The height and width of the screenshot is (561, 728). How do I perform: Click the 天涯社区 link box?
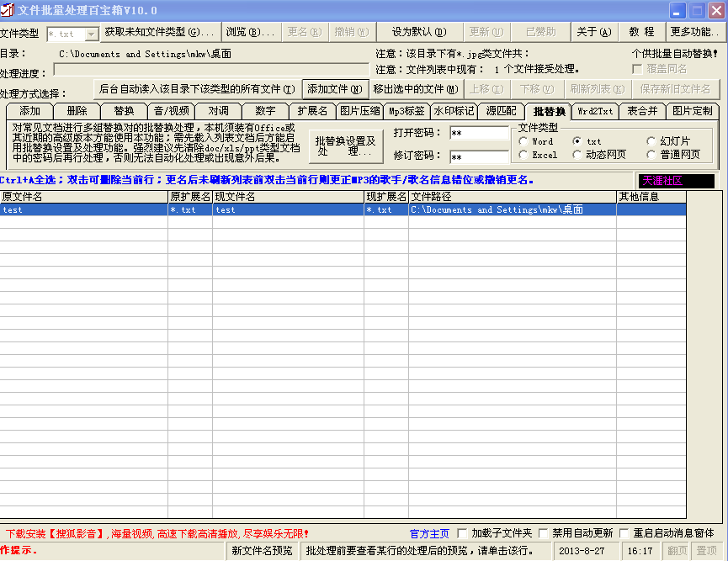point(676,181)
